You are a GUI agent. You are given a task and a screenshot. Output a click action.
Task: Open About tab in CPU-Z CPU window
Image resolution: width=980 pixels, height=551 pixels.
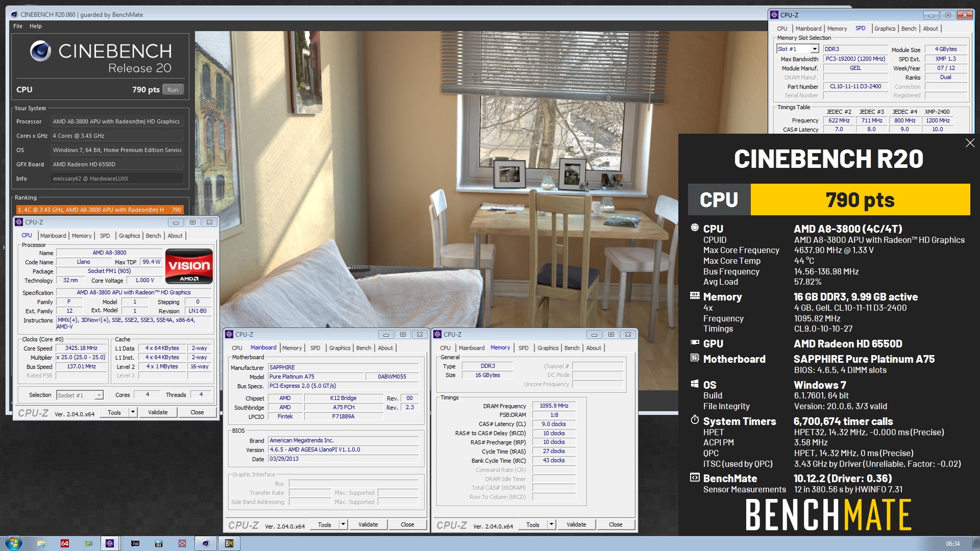[175, 236]
